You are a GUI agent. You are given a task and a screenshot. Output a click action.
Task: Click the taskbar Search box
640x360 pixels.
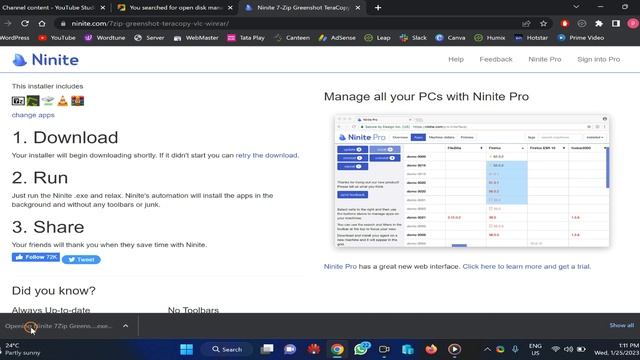[x=227, y=349]
